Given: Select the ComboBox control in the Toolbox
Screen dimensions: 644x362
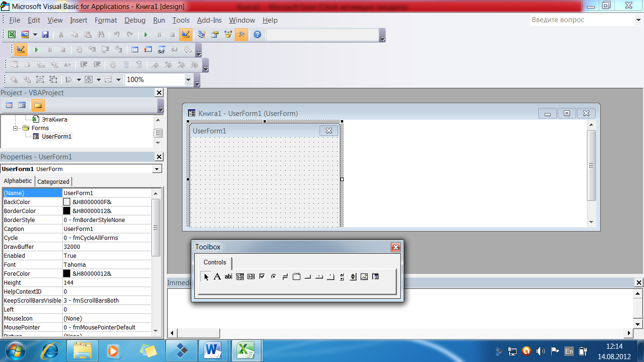Looking at the screenshot, I should coord(239,277).
